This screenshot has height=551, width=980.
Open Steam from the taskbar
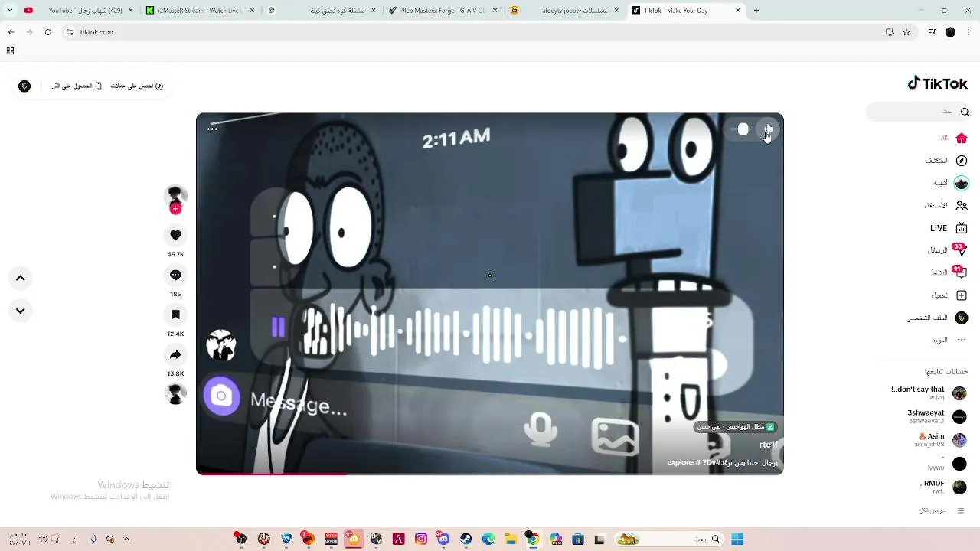pos(465,539)
